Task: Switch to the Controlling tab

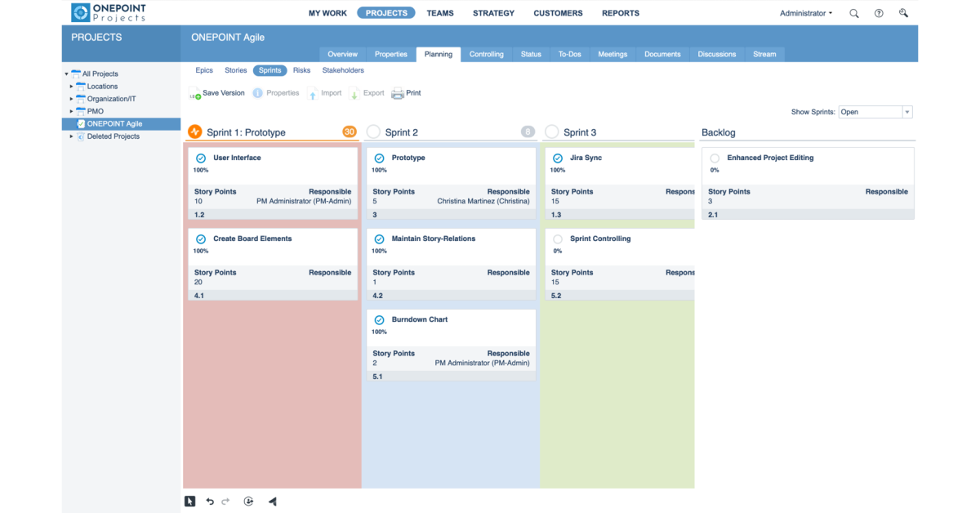Action: 487,54
